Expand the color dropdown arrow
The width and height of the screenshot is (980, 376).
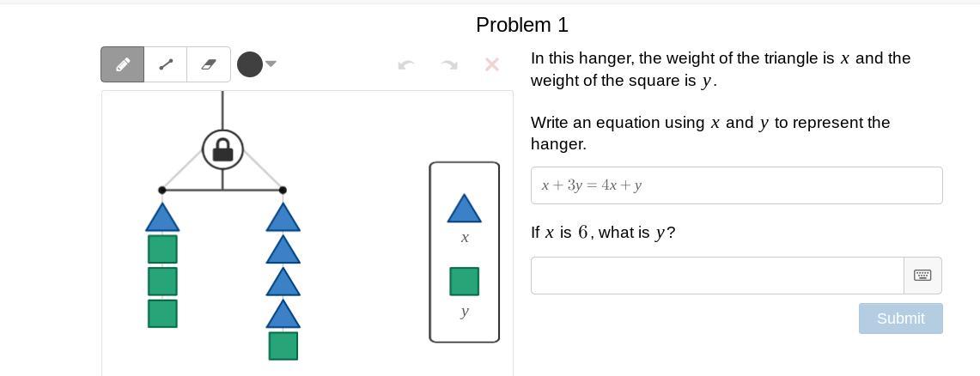271,64
